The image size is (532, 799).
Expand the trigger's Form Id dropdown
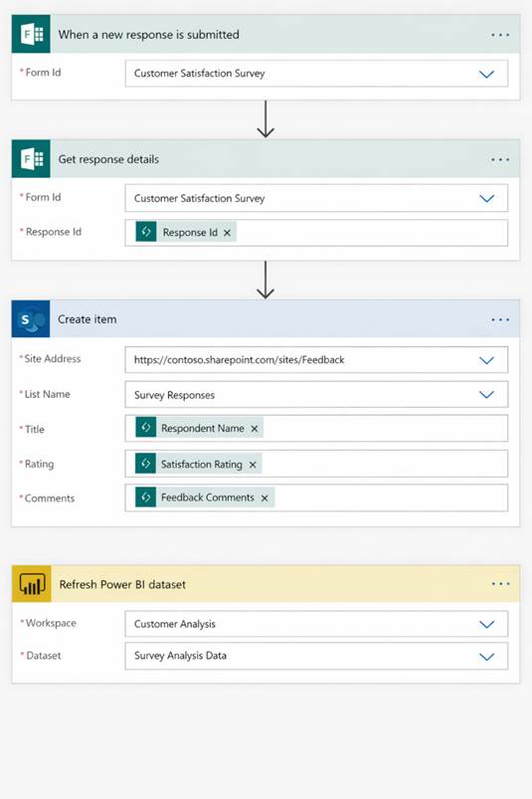[x=486, y=74]
